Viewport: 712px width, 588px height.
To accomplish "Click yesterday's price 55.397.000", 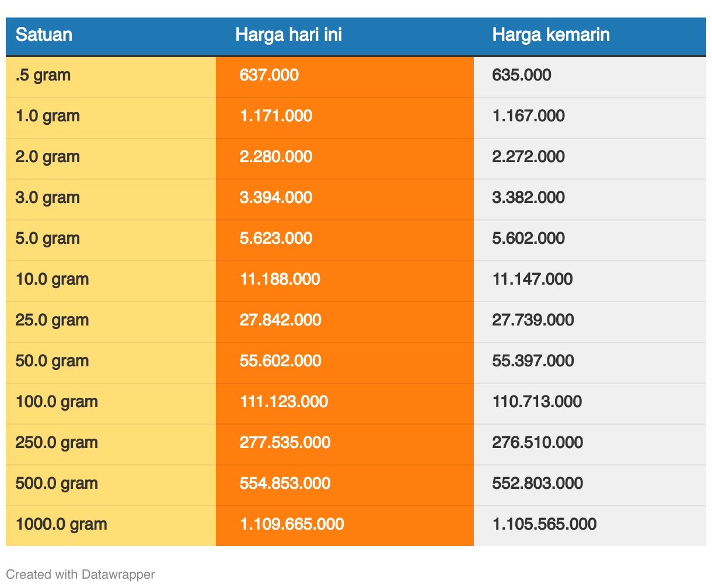I will point(533,361).
